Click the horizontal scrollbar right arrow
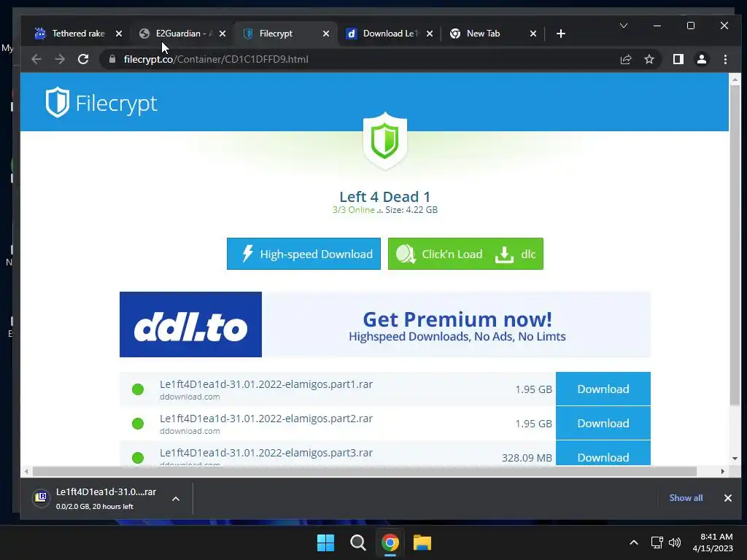 coord(723,472)
